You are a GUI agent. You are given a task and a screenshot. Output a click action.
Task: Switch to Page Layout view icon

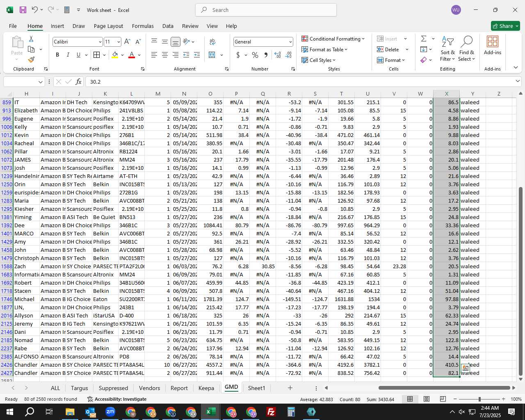[427, 399]
